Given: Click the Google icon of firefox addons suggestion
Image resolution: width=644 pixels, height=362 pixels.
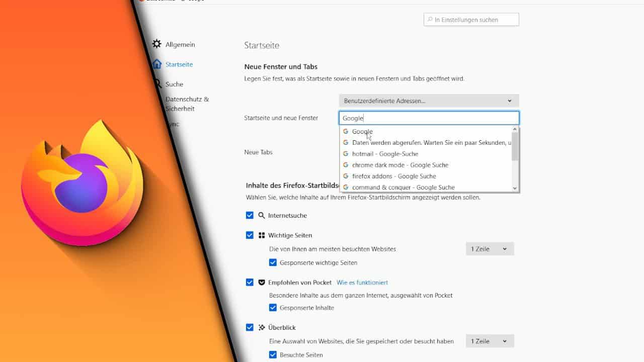Looking at the screenshot, I should [x=346, y=176].
